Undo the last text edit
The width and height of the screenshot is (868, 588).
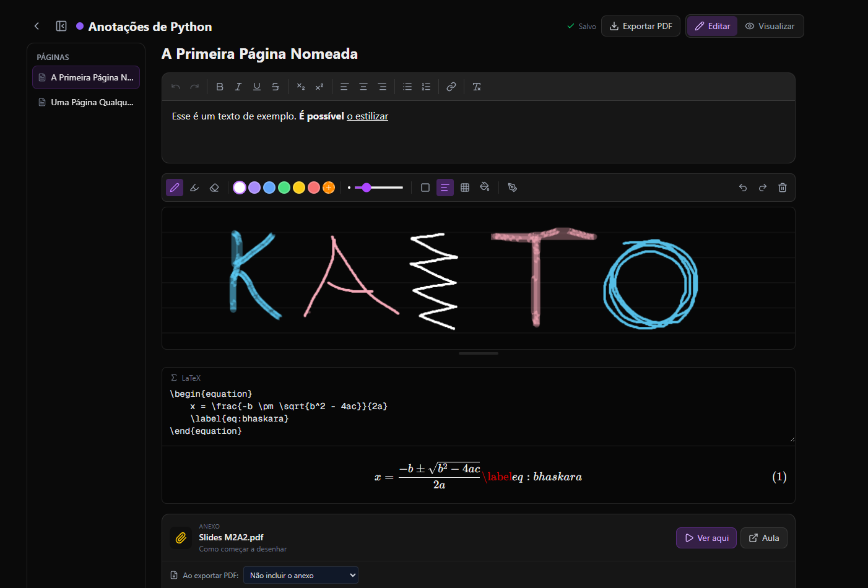click(176, 87)
